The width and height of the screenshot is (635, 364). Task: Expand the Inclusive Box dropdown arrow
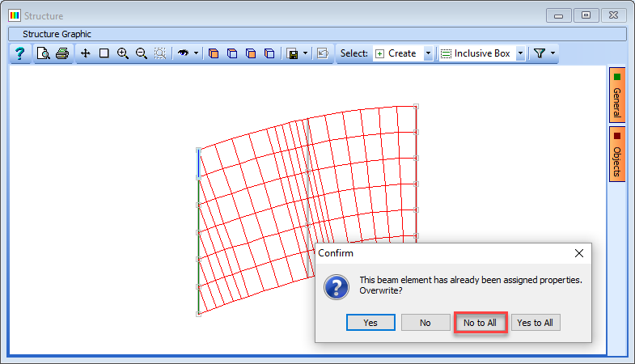[521, 53]
